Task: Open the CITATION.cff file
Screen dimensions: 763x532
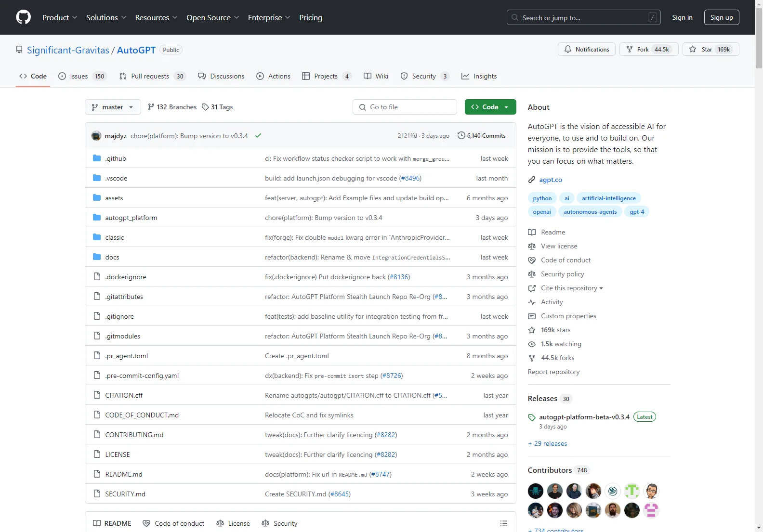Action: [124, 395]
